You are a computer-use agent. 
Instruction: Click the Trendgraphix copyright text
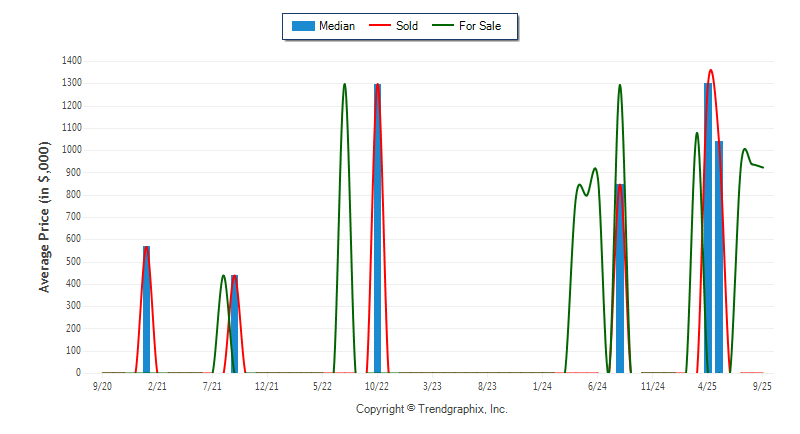point(432,409)
